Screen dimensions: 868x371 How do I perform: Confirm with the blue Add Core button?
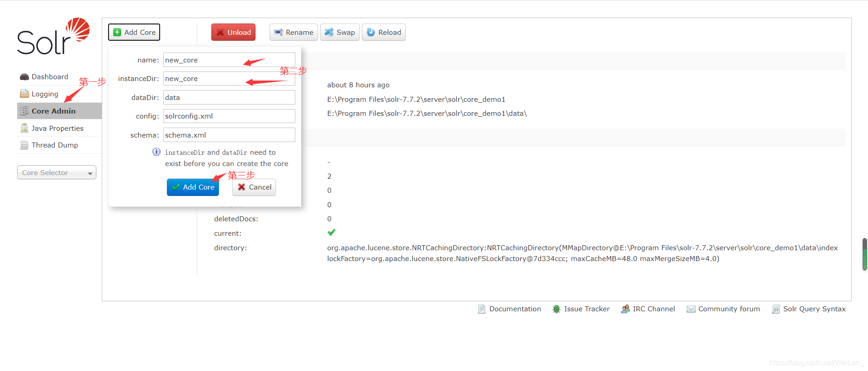[x=193, y=187]
